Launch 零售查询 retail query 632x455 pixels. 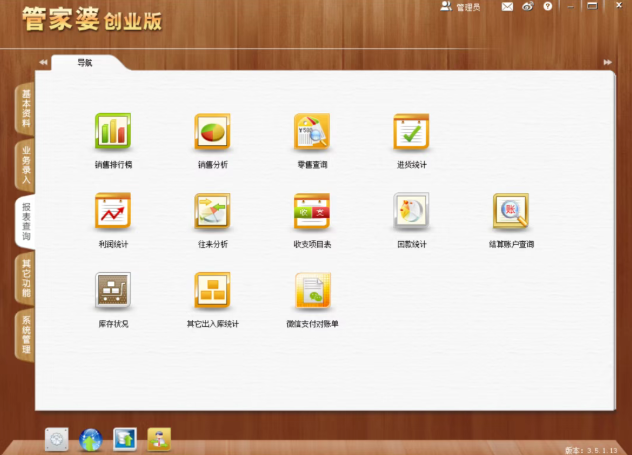(311, 132)
